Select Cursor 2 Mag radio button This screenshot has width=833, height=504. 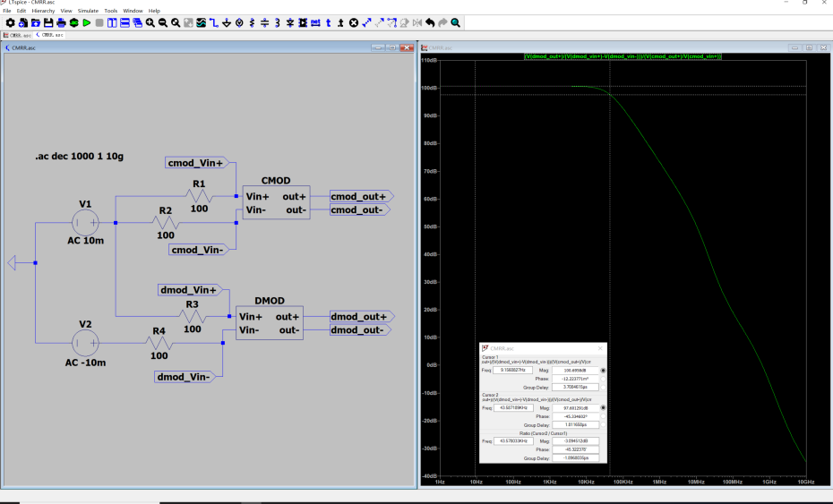pyautogui.click(x=603, y=408)
